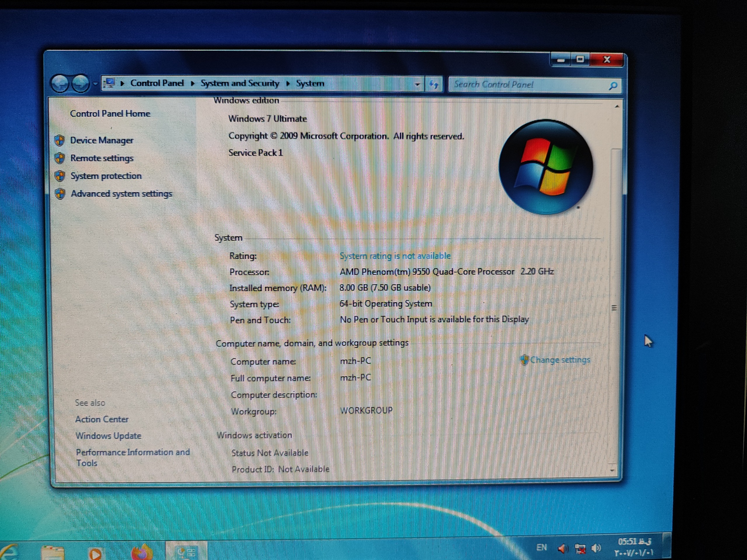Open the volume speaker tray icon
The height and width of the screenshot is (560, 747).
pyautogui.click(x=597, y=548)
